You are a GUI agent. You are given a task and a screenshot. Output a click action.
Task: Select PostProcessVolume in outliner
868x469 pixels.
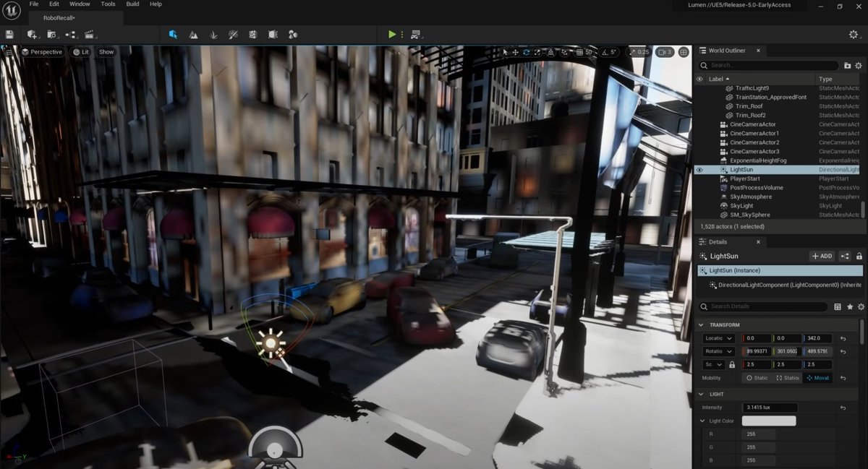tap(757, 188)
